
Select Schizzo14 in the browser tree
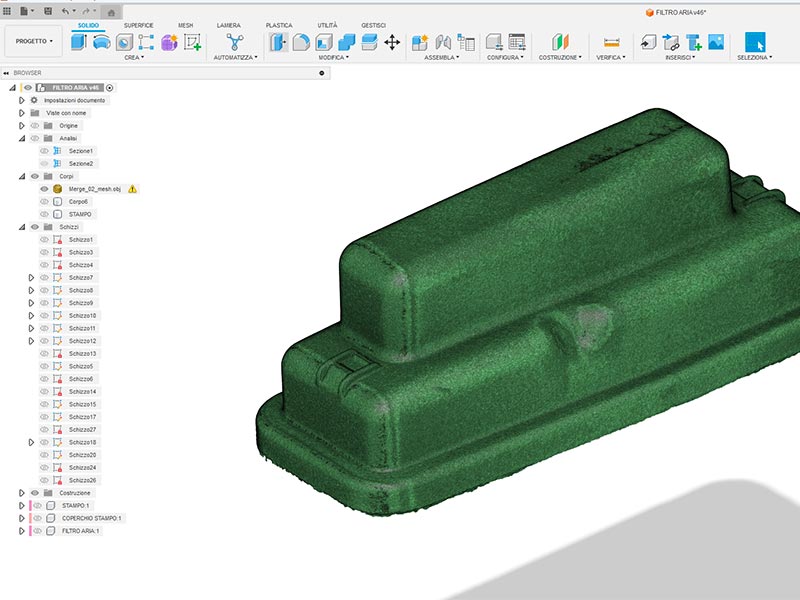tap(82, 391)
